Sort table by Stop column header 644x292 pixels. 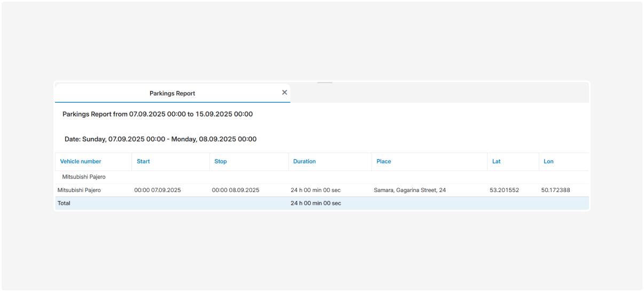pos(221,162)
